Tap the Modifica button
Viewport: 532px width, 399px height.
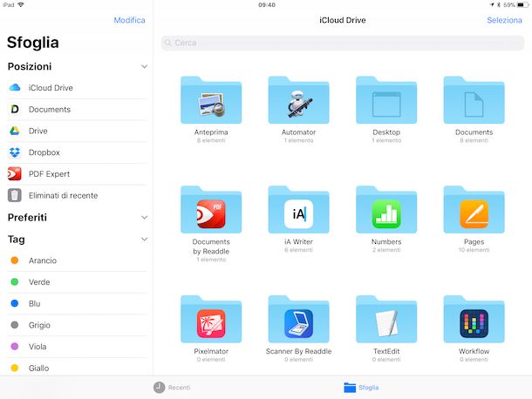129,20
